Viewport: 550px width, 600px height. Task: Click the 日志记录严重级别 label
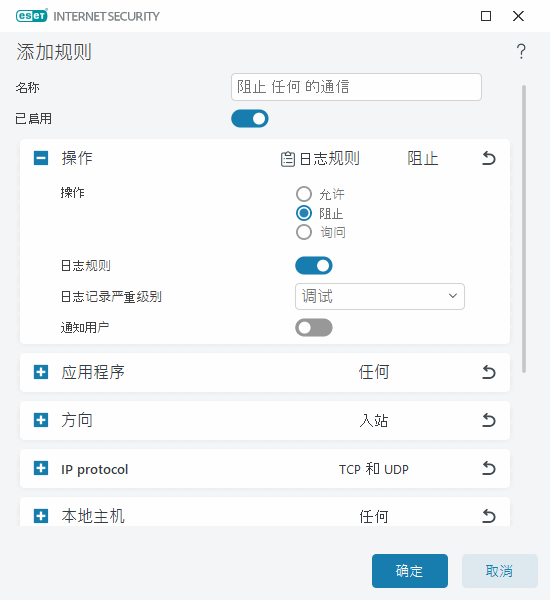coord(111,297)
